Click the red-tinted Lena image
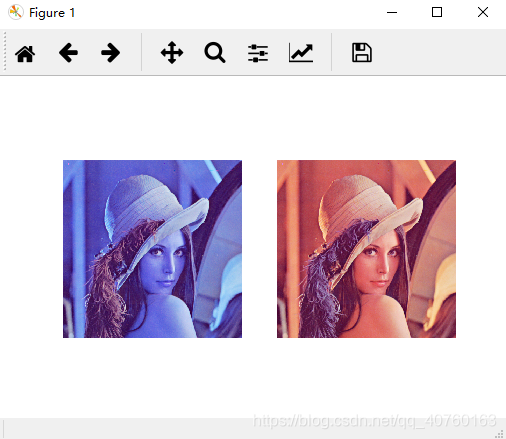Viewport: 506px width, 439px height. (x=366, y=249)
